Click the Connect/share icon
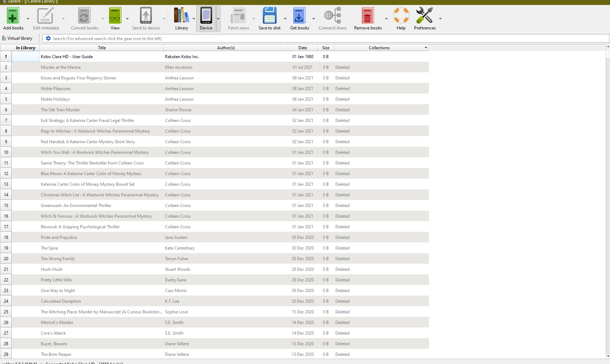This screenshot has height=364, width=610. pos(333,16)
